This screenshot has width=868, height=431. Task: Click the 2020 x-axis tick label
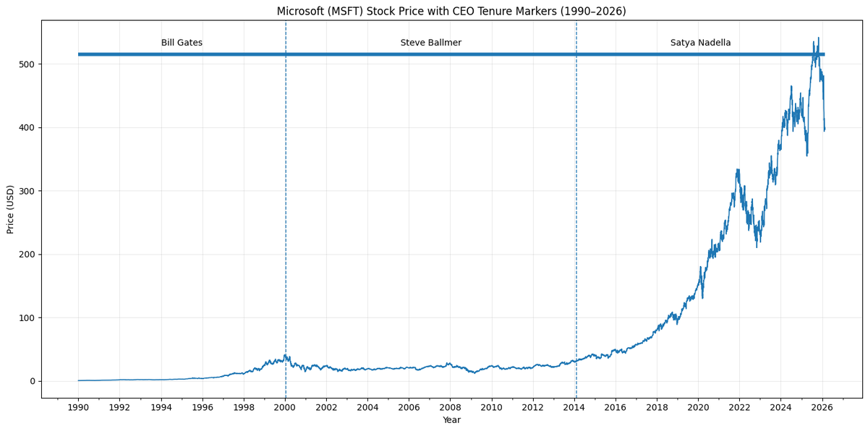(698, 407)
